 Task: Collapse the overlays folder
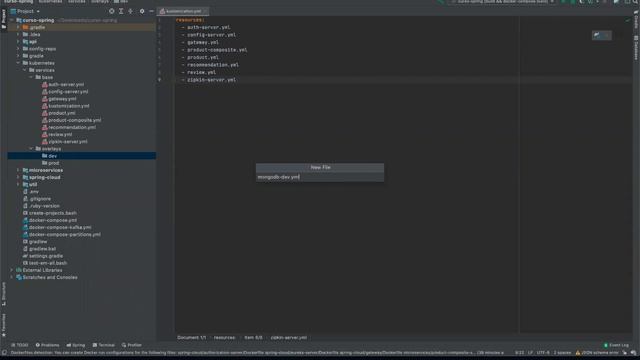click(x=31, y=149)
